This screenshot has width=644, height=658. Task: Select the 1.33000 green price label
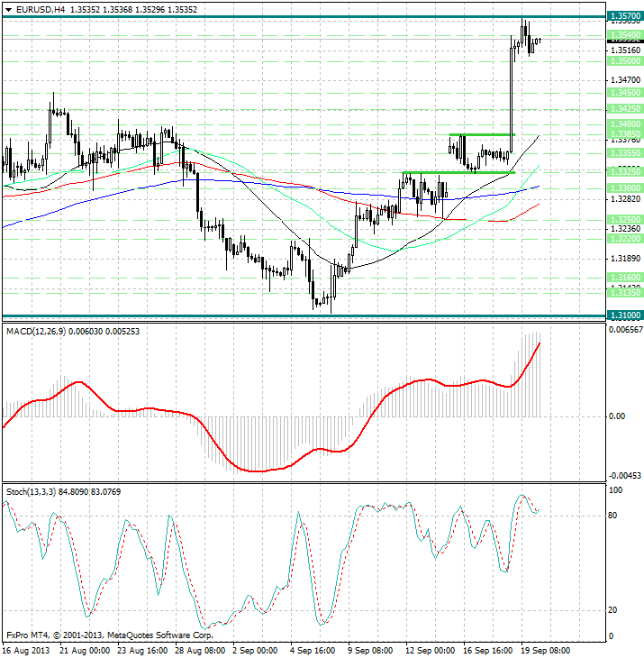(x=625, y=188)
